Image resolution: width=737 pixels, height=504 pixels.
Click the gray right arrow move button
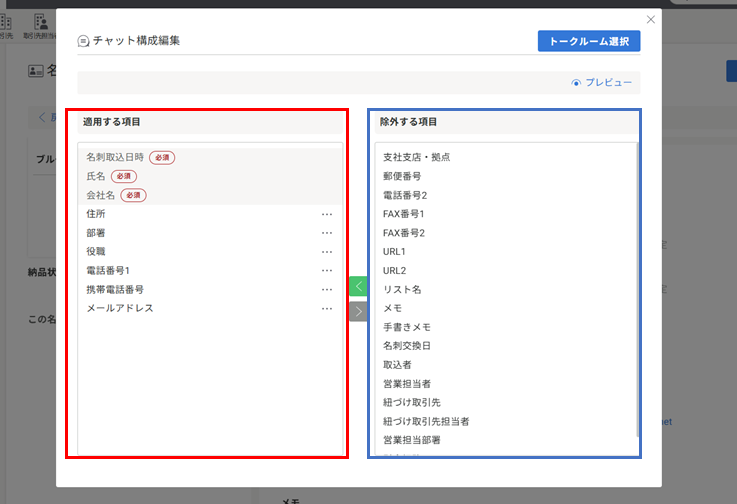(359, 311)
